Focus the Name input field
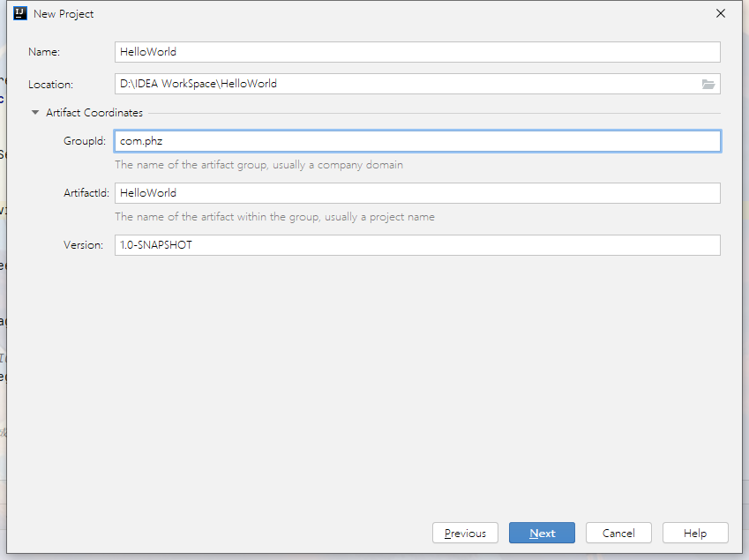This screenshot has width=749, height=560. 417,52
